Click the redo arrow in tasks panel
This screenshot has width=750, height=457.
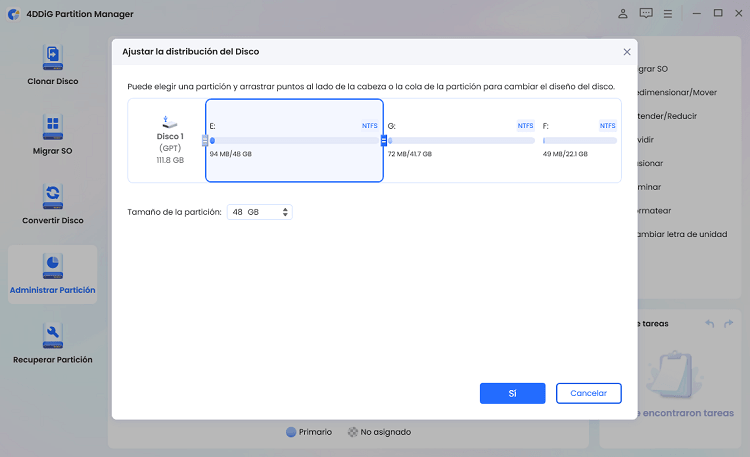(729, 324)
